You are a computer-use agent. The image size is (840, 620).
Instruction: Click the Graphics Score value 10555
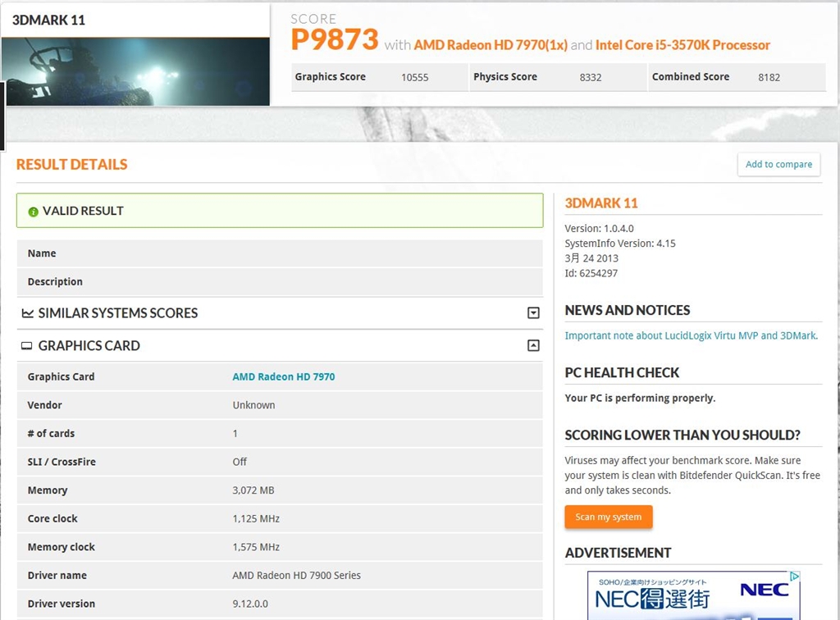[x=414, y=78]
